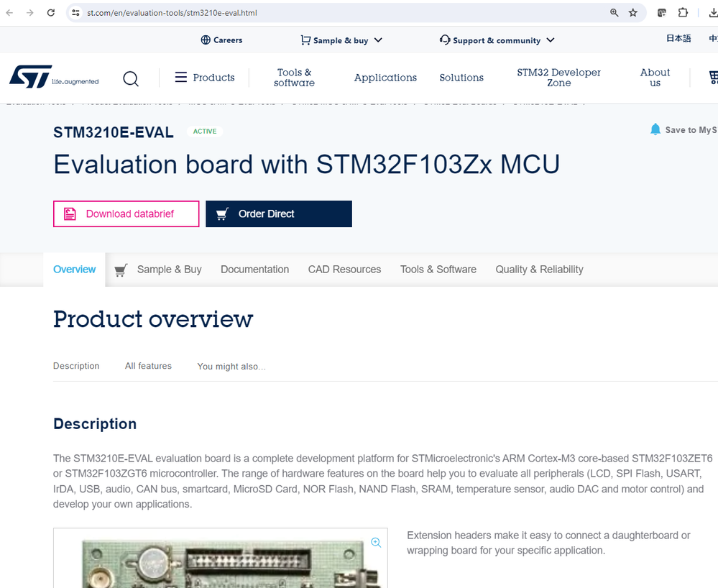The width and height of the screenshot is (718, 588).
Task: Reload the page with the refresh icon
Action: [x=51, y=13]
